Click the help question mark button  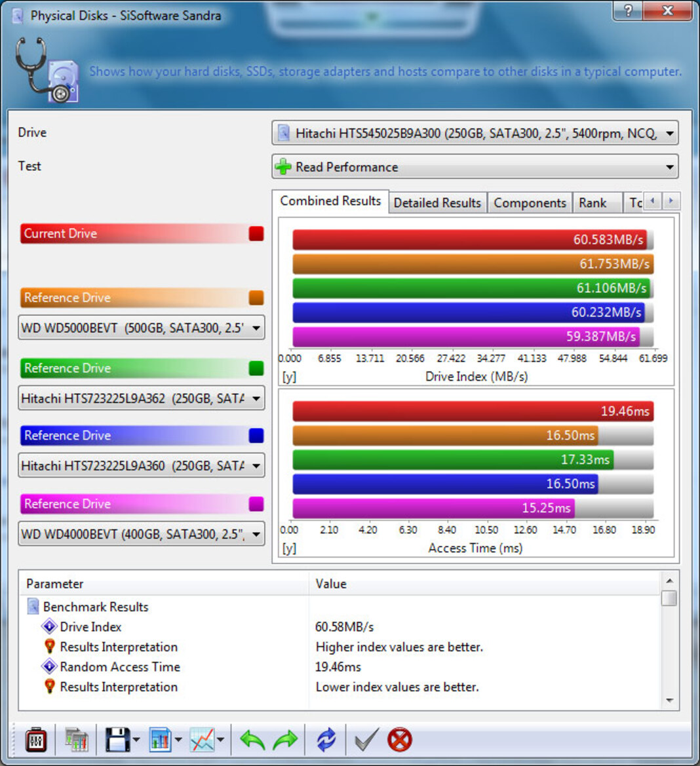click(x=628, y=10)
